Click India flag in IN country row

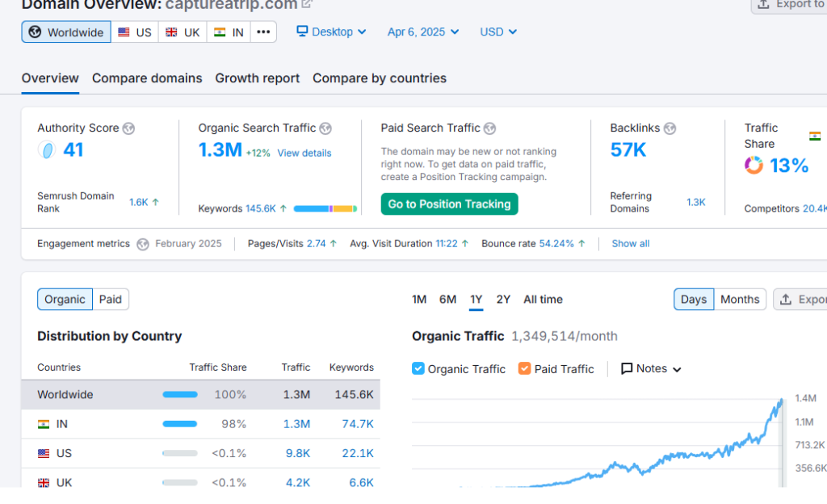point(44,424)
